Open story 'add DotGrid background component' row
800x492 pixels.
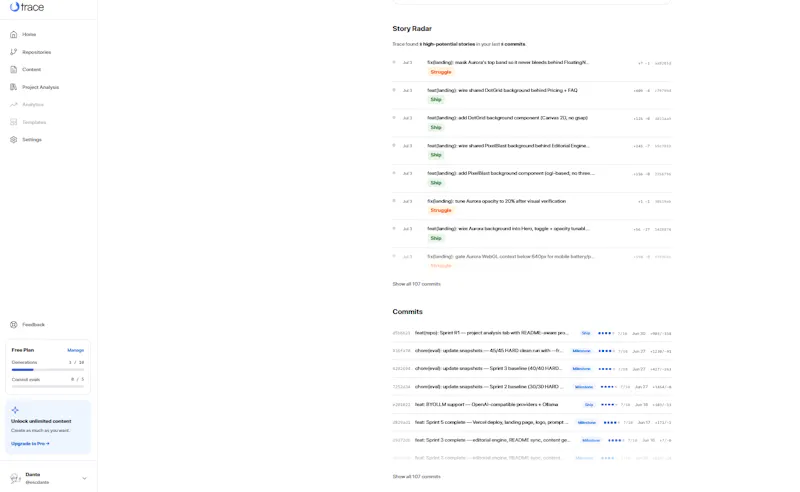532,122
